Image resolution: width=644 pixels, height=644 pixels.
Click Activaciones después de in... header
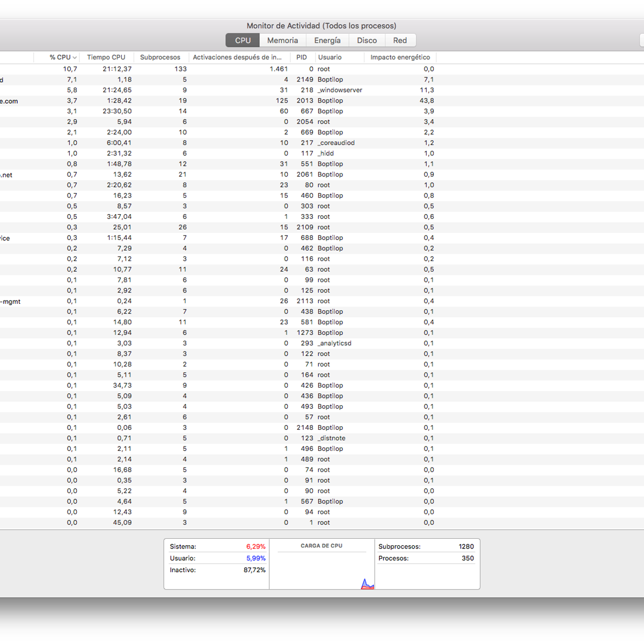pos(237,57)
